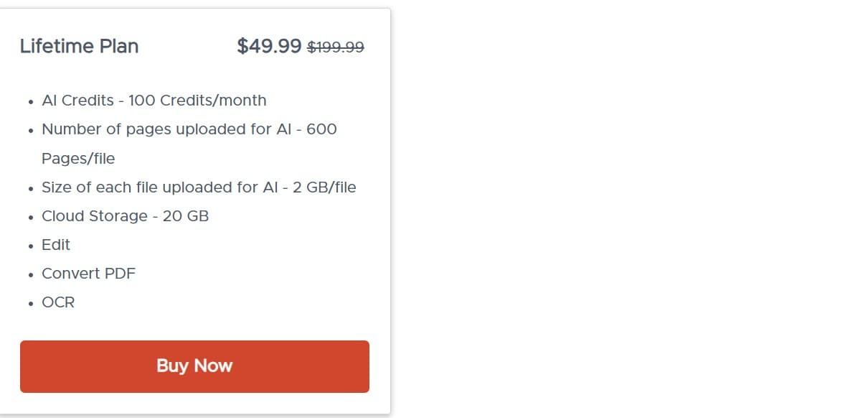Click the bullet beside Number of pages
Image resolution: width=868 pixels, height=418 pixels.
tap(32, 129)
